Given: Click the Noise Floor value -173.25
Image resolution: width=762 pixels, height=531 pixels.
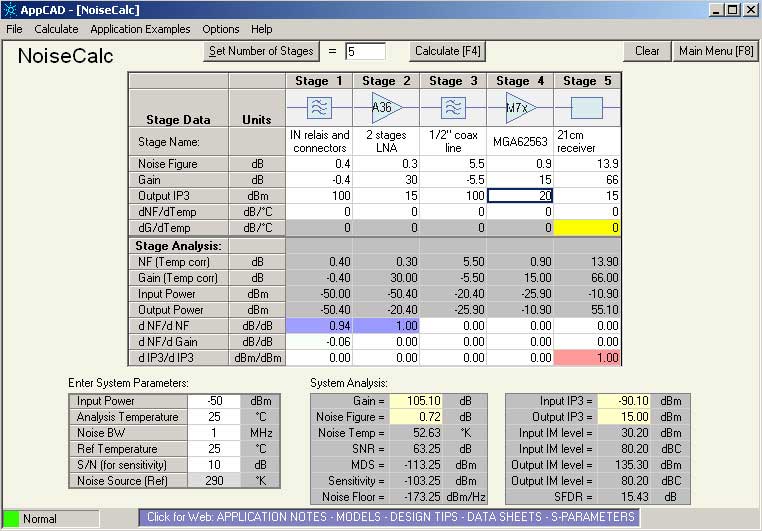Looking at the screenshot, I should [416, 497].
